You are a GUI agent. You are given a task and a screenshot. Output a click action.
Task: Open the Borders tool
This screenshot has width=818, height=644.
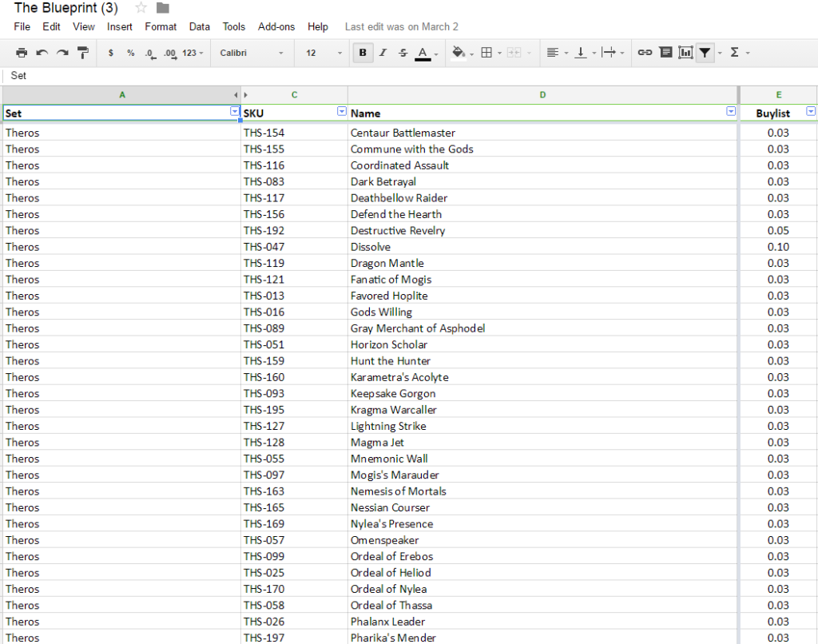486,53
